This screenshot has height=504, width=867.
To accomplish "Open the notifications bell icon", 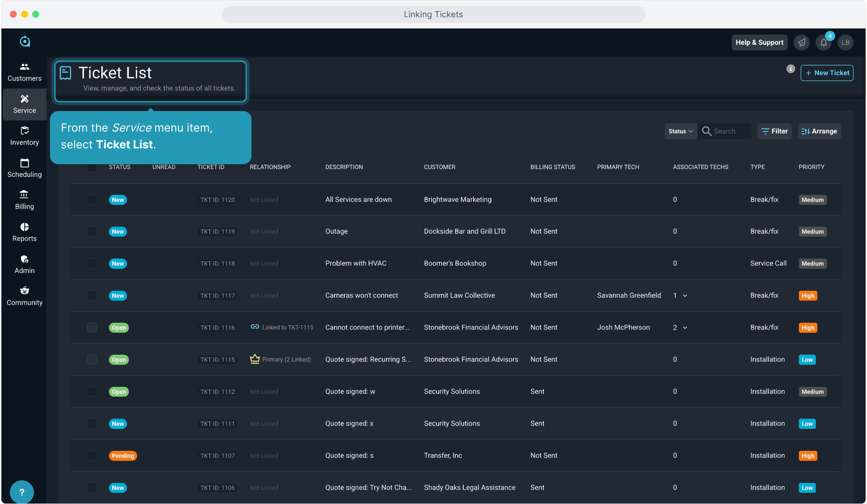I will pyautogui.click(x=824, y=42).
